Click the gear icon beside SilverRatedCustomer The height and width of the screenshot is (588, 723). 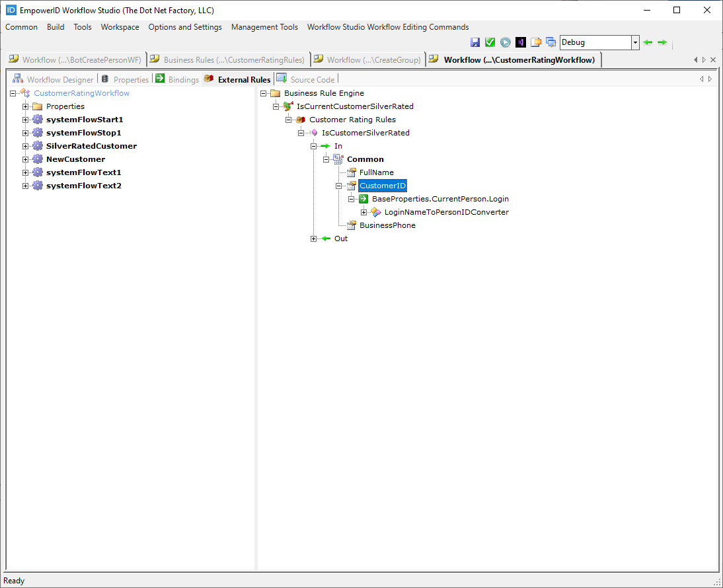pyautogui.click(x=38, y=146)
